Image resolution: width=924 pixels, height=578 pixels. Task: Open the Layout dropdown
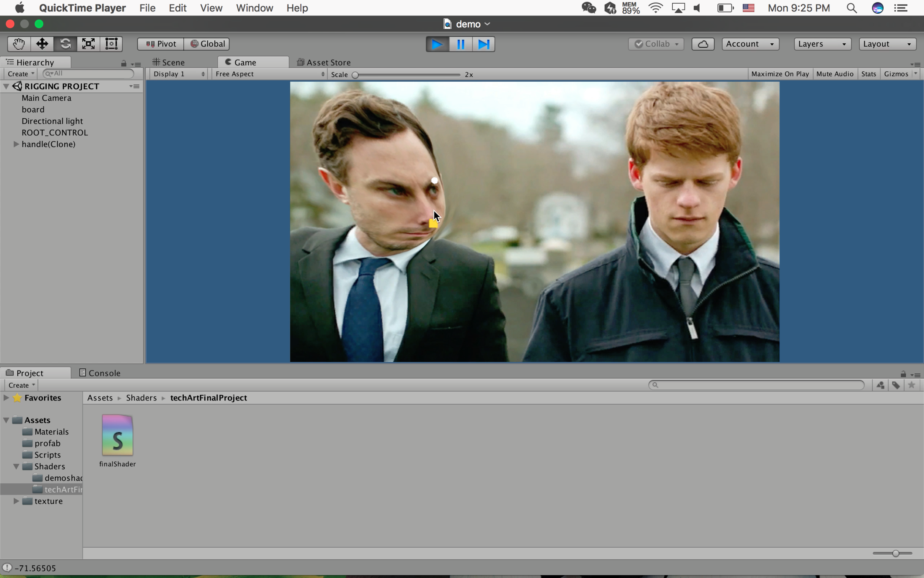(x=887, y=44)
